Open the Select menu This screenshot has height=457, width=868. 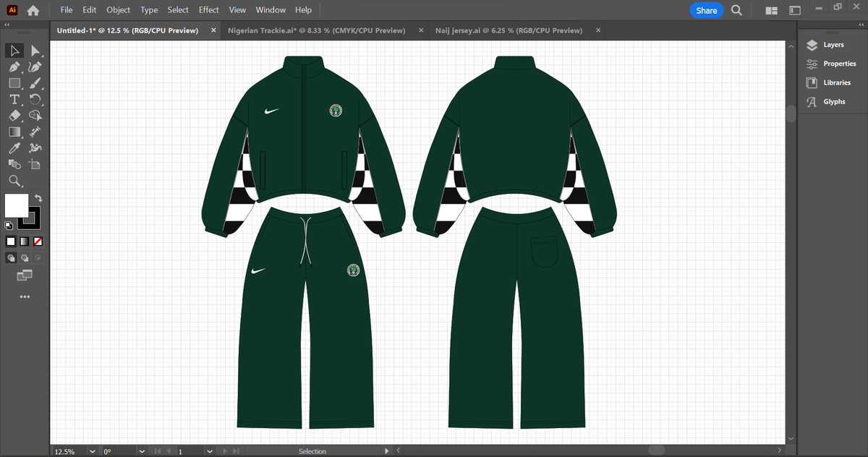pyautogui.click(x=178, y=10)
